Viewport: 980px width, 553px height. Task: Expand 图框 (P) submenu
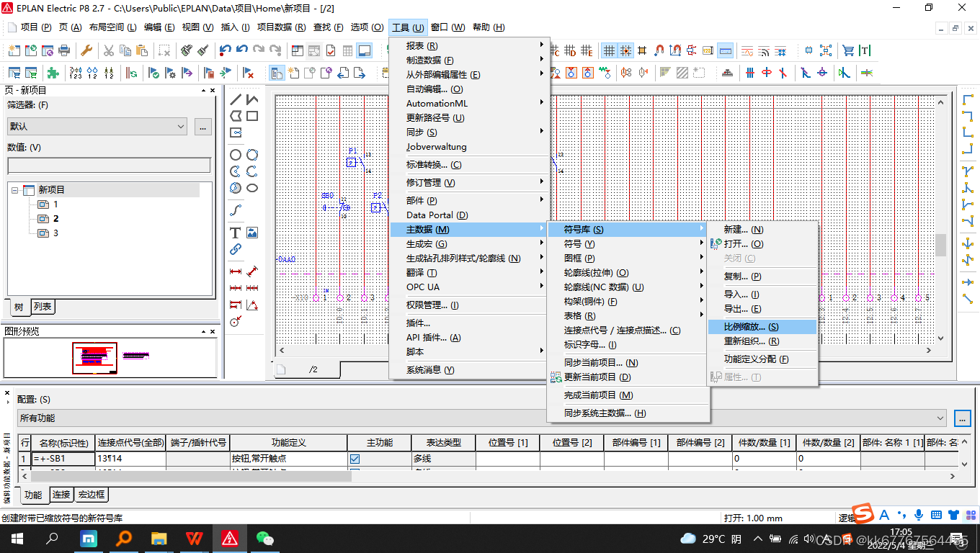[x=627, y=258]
